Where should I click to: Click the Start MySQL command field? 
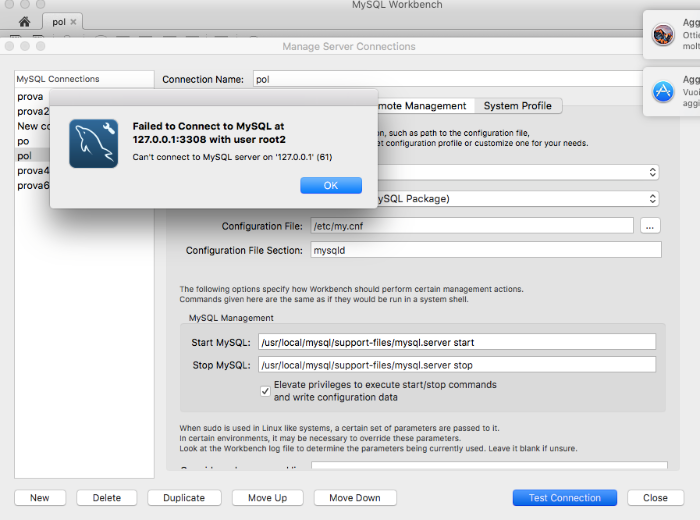457,342
